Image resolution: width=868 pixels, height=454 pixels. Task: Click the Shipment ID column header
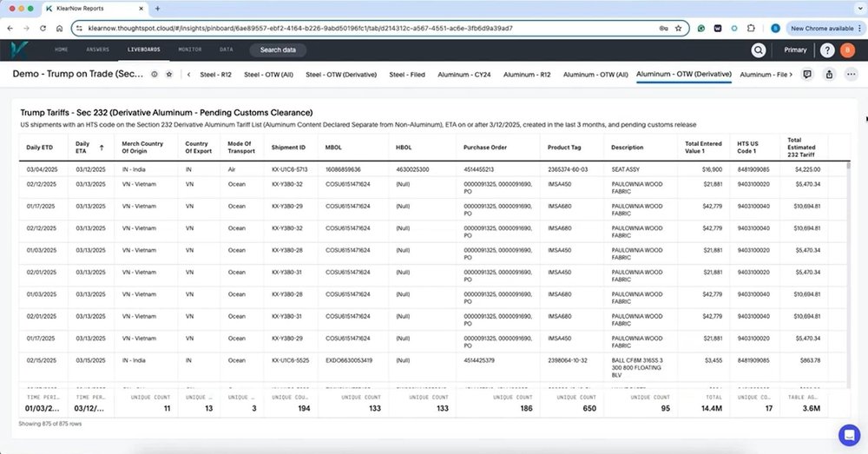point(288,148)
